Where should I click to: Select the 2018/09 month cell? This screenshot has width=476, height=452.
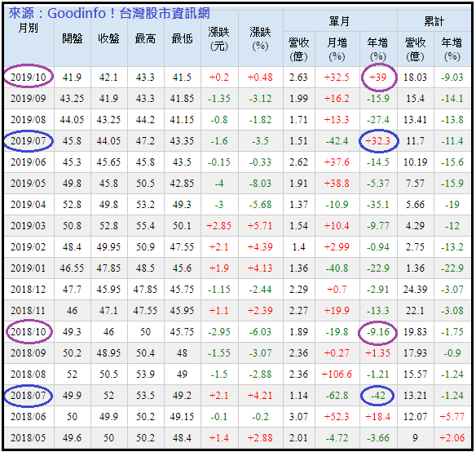click(29, 353)
